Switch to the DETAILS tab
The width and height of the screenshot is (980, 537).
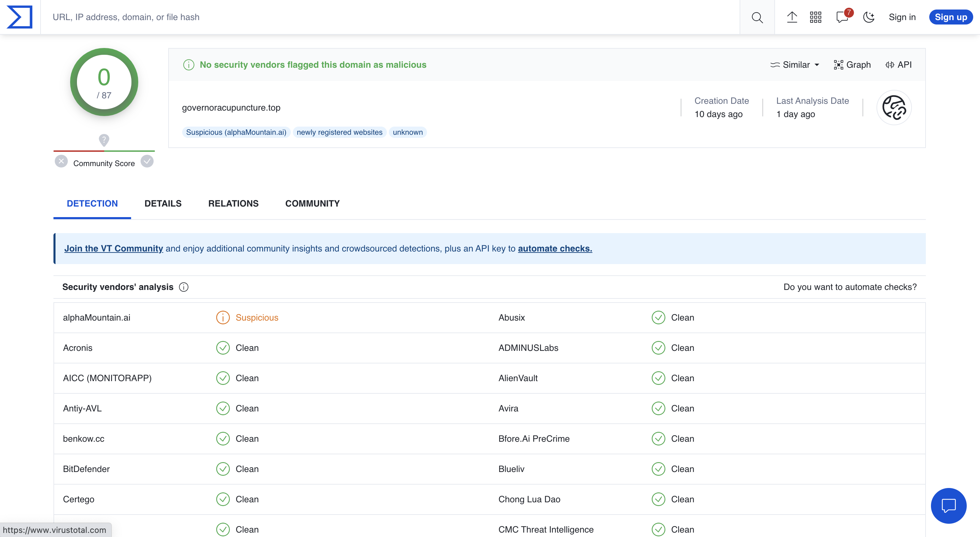pos(163,204)
